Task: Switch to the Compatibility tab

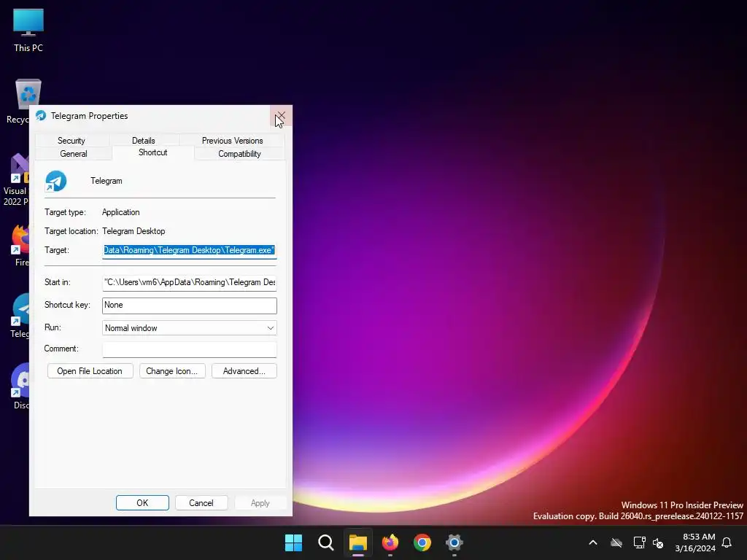Action: tap(239, 154)
